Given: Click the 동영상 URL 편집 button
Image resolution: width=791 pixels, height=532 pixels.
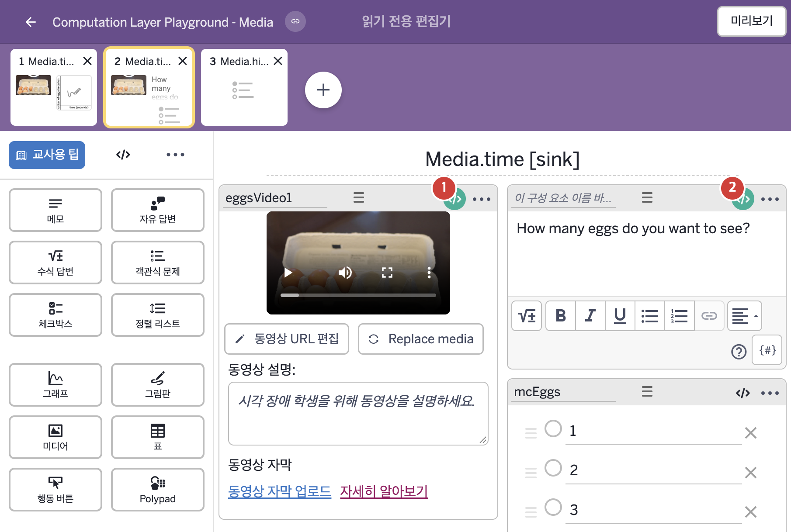Looking at the screenshot, I should 287,339.
